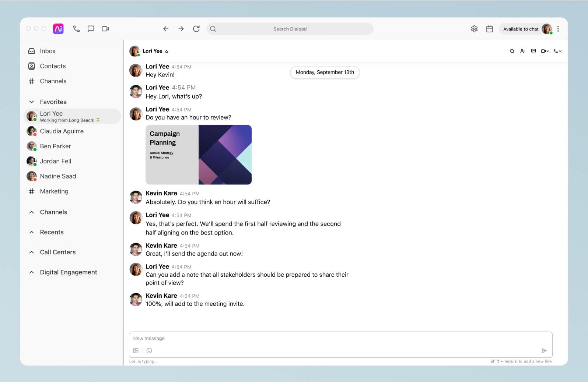
Task: Click the Dialpad Ai logo icon
Action: coord(58,29)
